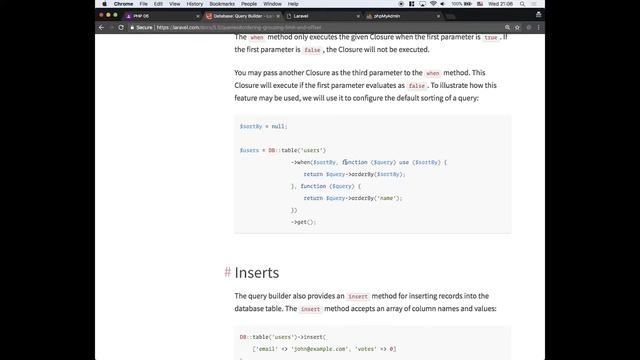Click the orderBy('name') return line
This screenshot has height=360, width=640.
point(353,198)
